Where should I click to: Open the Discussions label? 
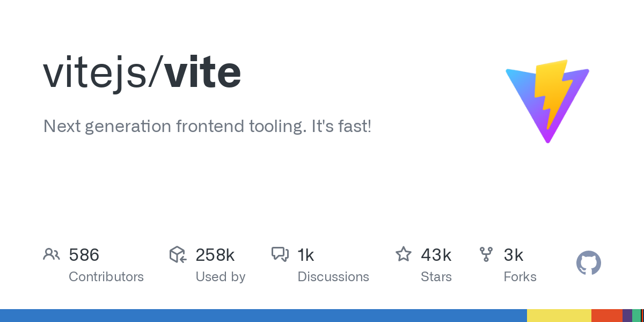333,277
